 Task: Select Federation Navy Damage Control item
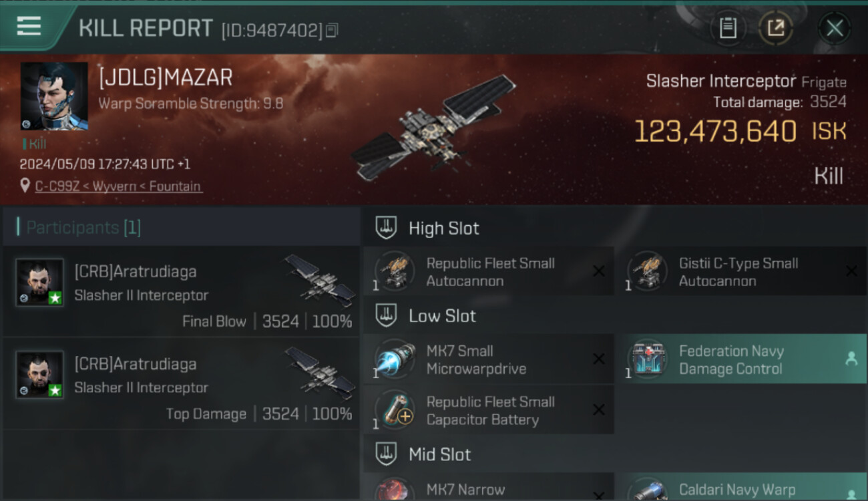[x=741, y=359]
